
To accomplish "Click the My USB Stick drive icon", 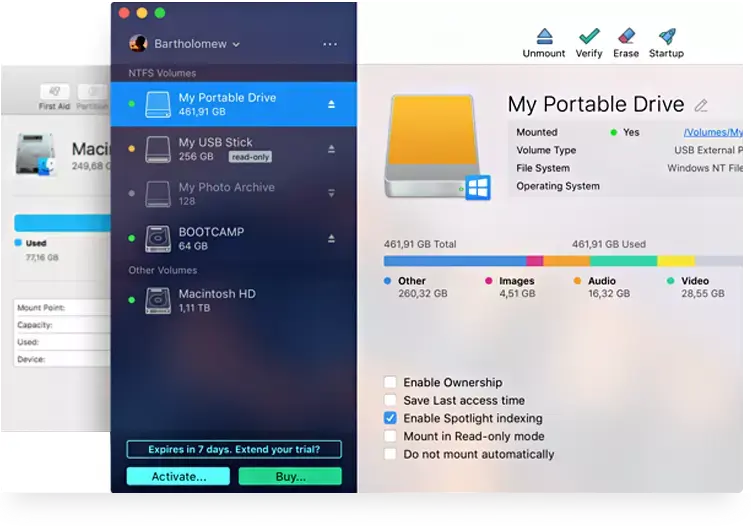I will pyautogui.click(x=158, y=149).
